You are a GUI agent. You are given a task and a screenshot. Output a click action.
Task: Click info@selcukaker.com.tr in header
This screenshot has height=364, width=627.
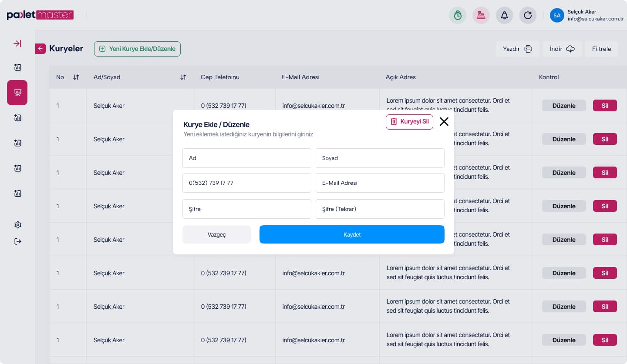(x=596, y=19)
